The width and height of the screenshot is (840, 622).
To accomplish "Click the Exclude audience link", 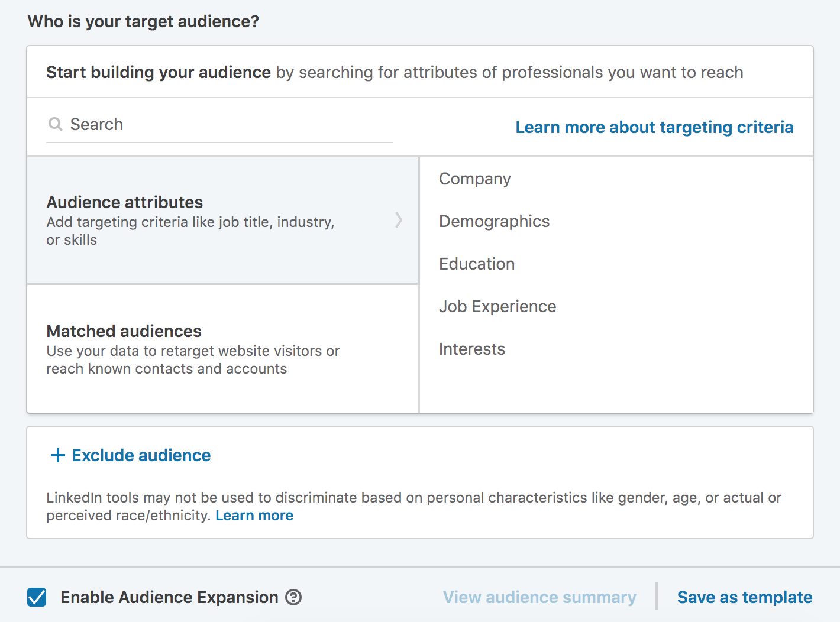I will [141, 455].
